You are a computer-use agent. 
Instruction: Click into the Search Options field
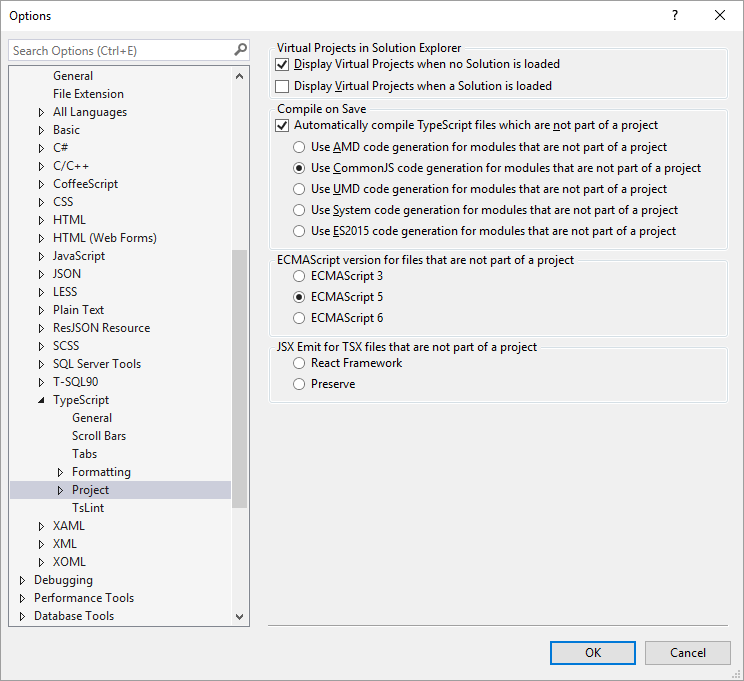tap(120, 50)
